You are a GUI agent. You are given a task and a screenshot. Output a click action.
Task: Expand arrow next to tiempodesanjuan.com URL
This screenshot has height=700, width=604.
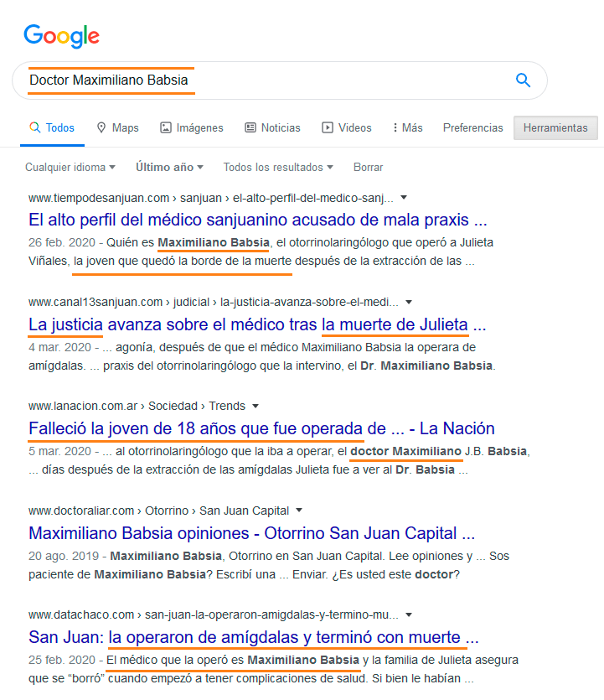(x=404, y=197)
